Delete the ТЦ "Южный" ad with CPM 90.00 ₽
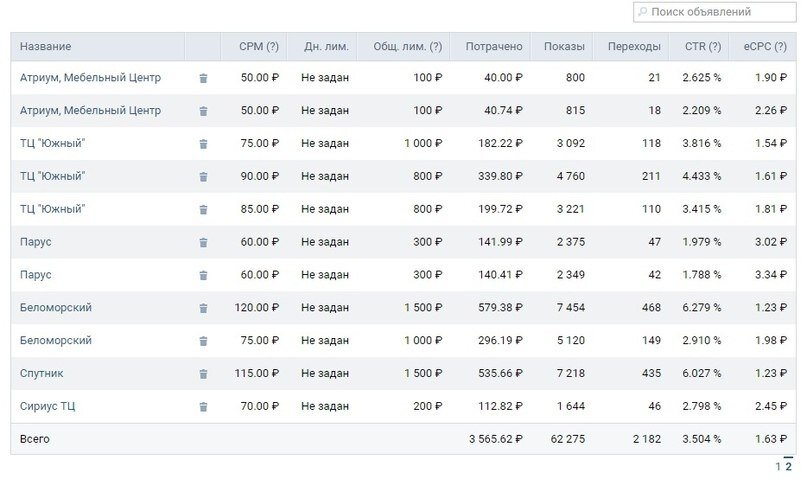Image resolution: width=807 pixels, height=479 pixels. point(203,177)
